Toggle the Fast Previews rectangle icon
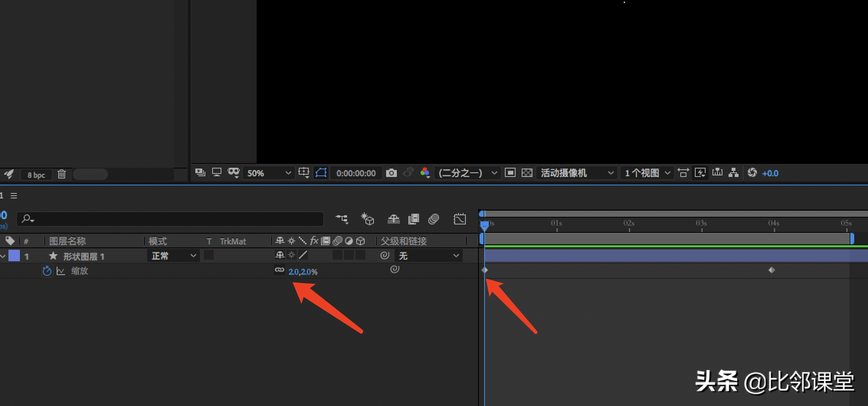Image resolution: width=868 pixels, height=406 pixels. tap(510, 173)
